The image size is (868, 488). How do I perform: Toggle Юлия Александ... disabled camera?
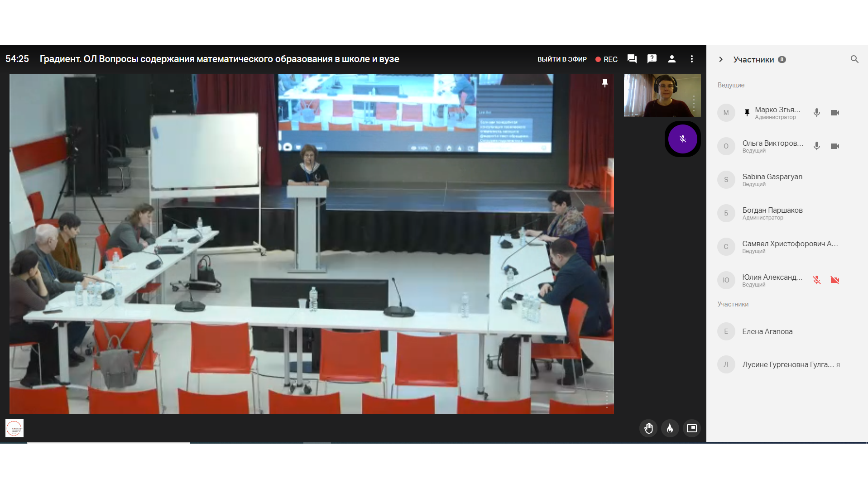[834, 280]
